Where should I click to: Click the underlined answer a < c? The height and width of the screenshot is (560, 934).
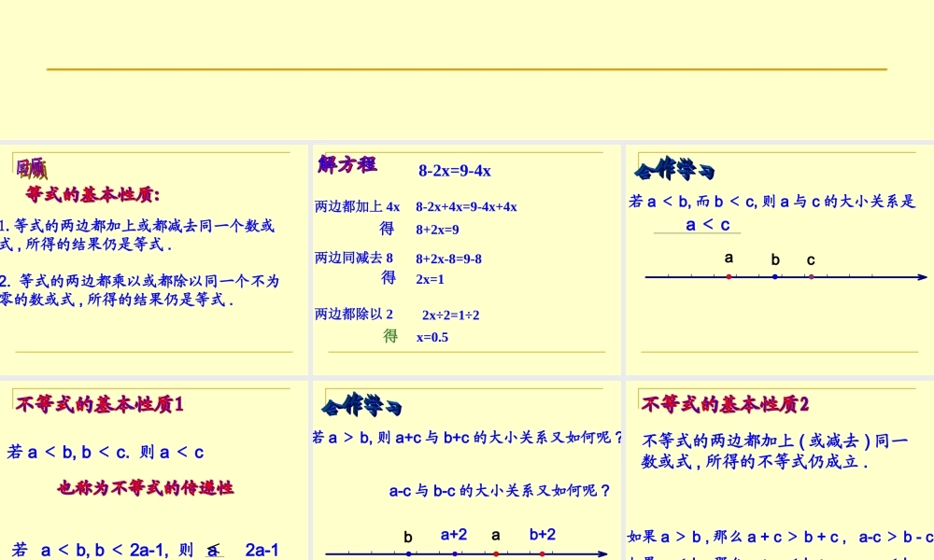coord(708,225)
